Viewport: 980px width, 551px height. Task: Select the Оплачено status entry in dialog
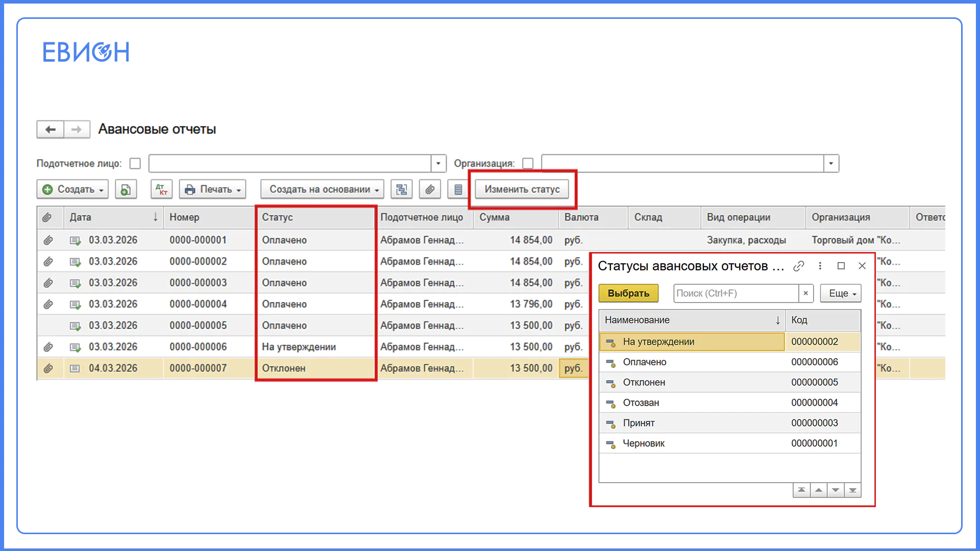point(730,362)
